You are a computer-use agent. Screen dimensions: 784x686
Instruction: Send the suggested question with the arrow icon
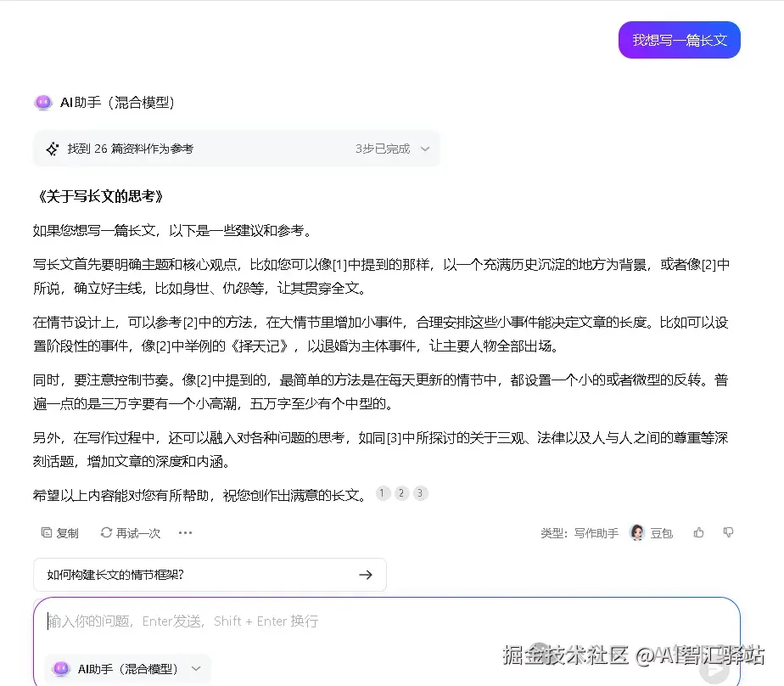tap(366, 575)
